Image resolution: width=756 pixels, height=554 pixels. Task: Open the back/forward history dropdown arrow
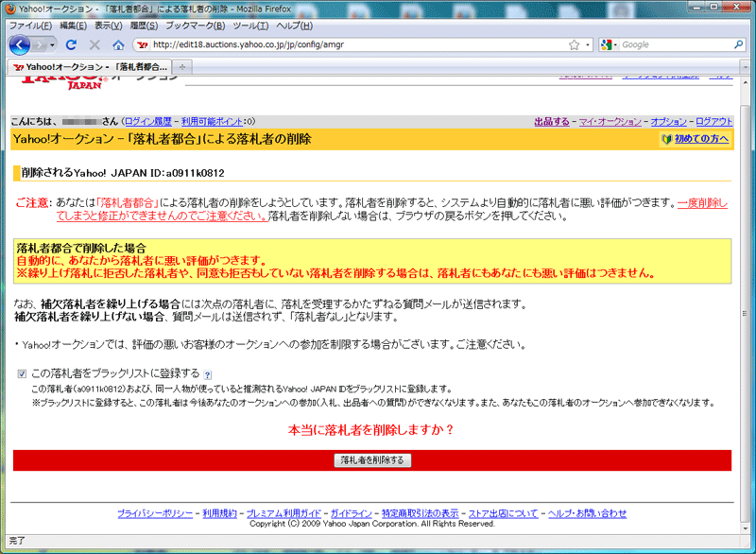[54, 44]
